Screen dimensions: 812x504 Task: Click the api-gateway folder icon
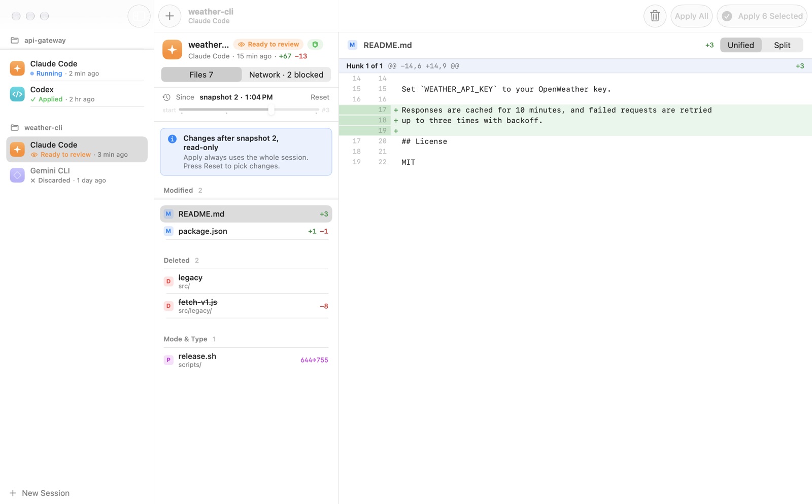[15, 41]
